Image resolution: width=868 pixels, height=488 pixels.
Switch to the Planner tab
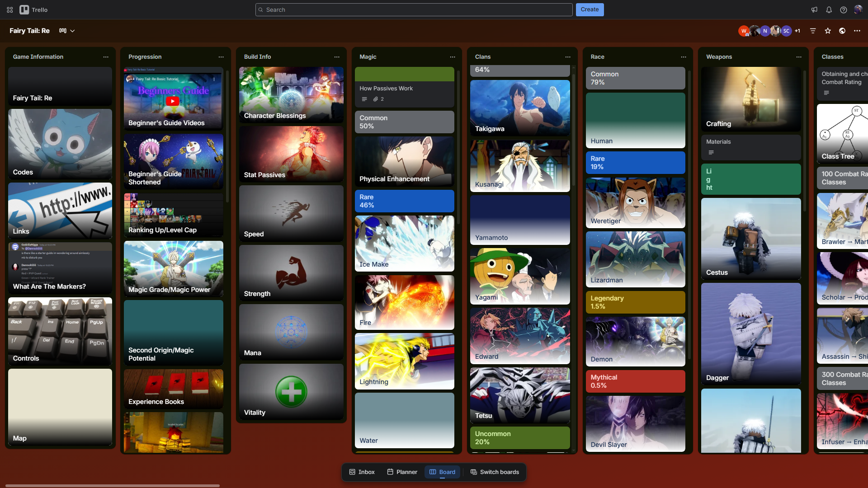pyautogui.click(x=401, y=472)
